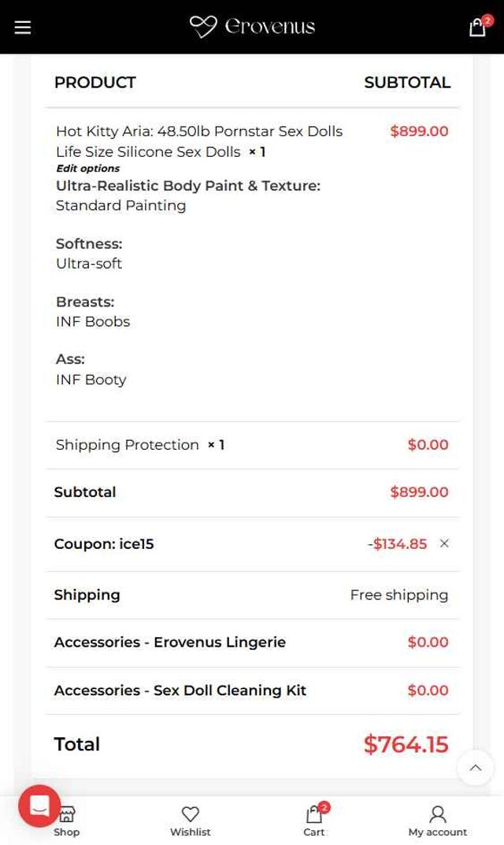Click Accessories - Sex Doll Cleaning Kit
The image size is (504, 845).
point(180,690)
